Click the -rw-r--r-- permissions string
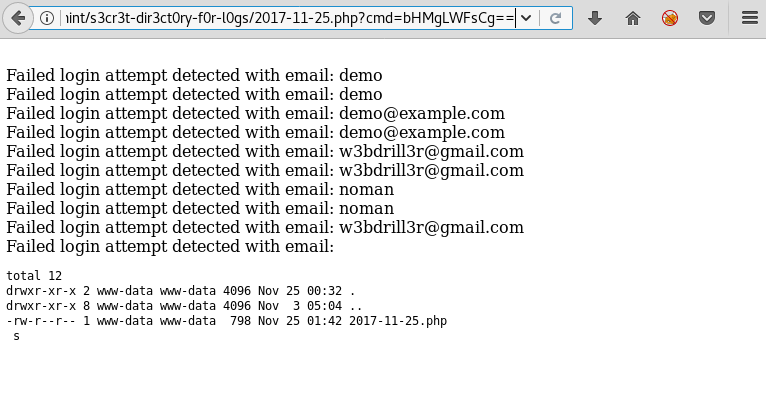Screen dimensions: 766x405 tap(41, 321)
